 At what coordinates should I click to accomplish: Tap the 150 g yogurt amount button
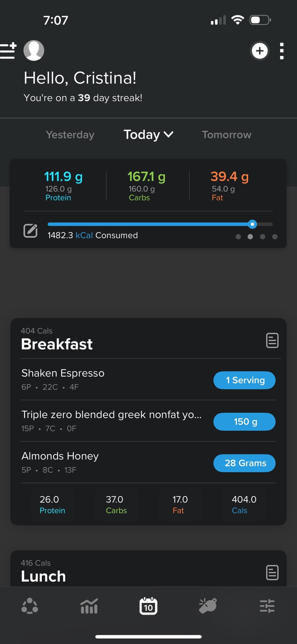click(x=244, y=422)
